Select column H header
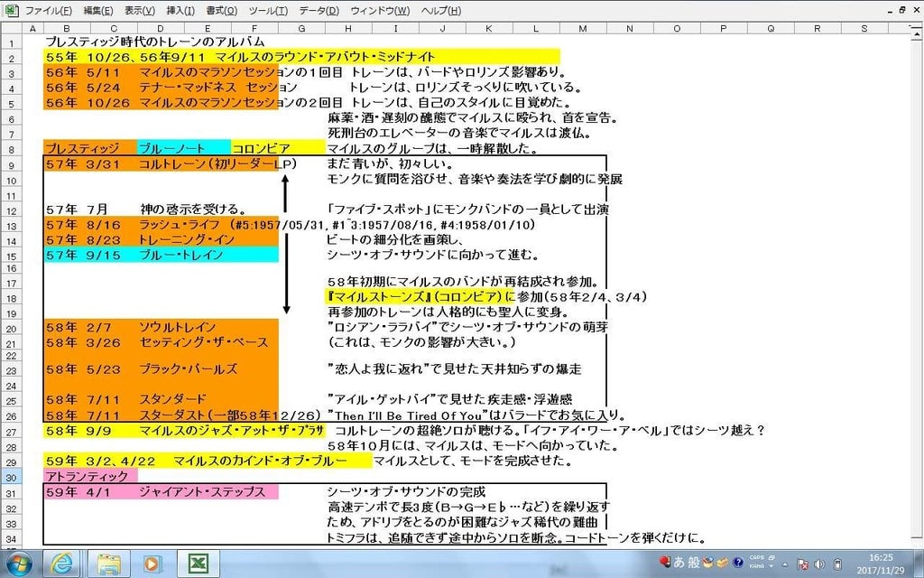 pos(348,28)
